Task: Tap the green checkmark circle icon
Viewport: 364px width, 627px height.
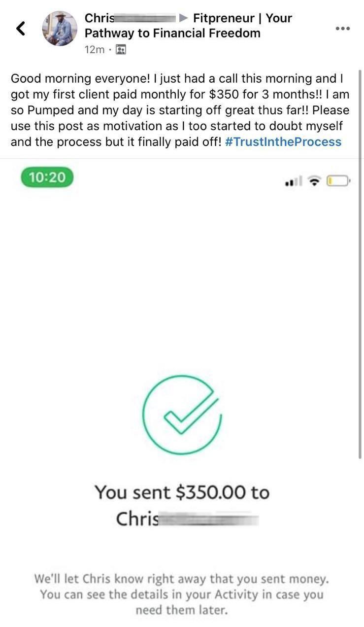Action: click(x=182, y=415)
